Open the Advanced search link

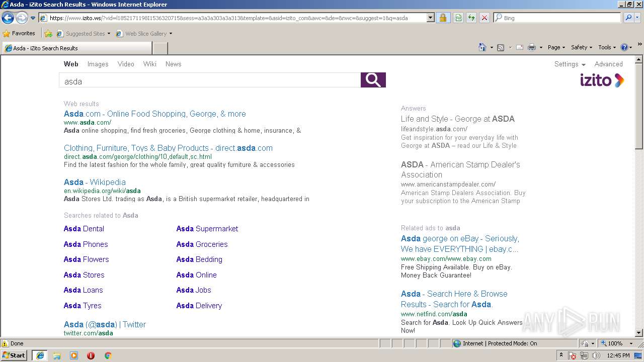609,64
